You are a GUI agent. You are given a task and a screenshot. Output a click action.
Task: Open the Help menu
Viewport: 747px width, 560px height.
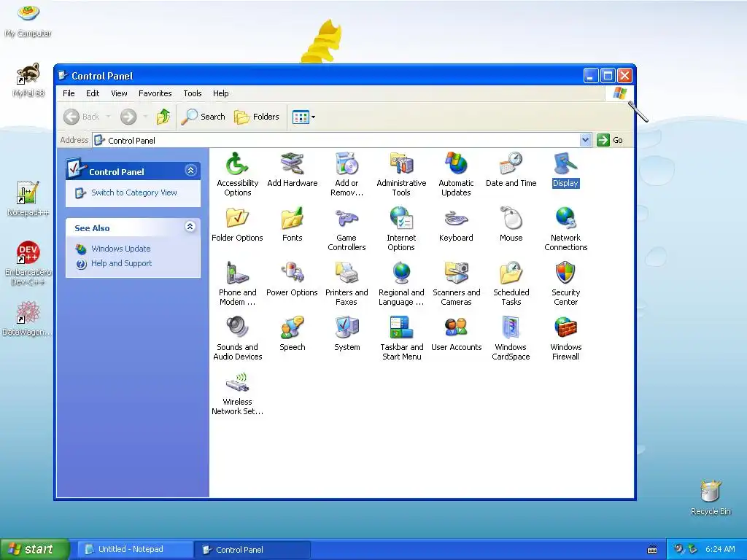tap(220, 93)
